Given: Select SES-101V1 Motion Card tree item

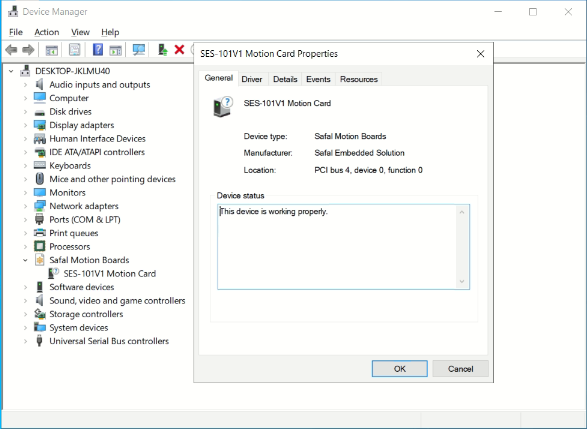Looking at the screenshot, I should tap(109, 274).
